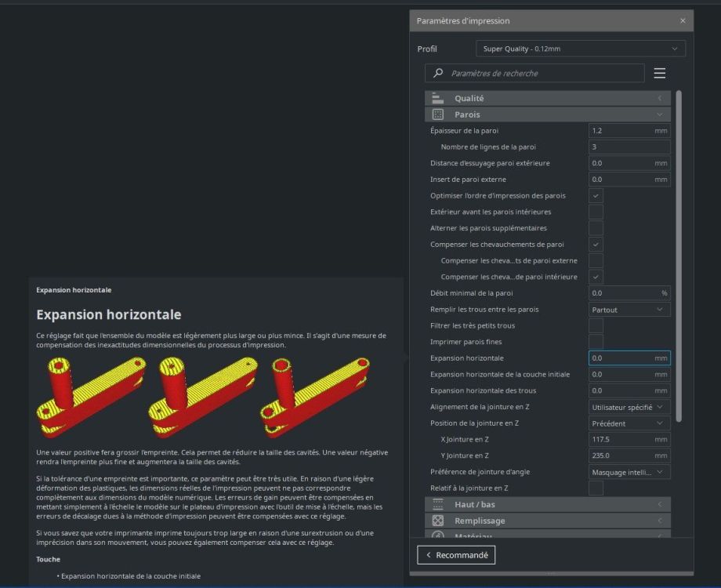Expand the Qualité section
This screenshot has height=588, width=721.
click(x=548, y=98)
